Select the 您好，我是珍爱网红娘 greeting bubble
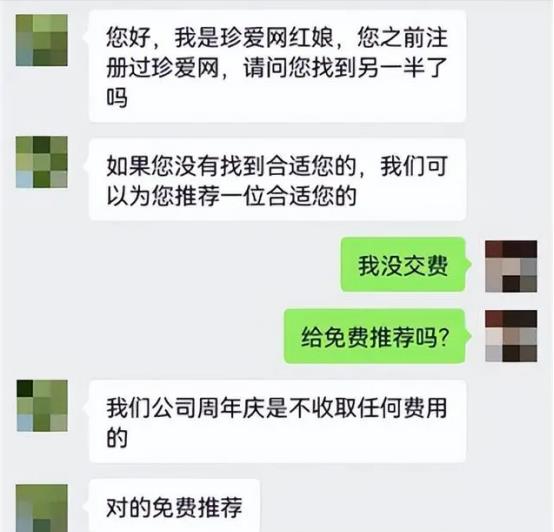The width and height of the screenshot is (554, 532). (277, 66)
